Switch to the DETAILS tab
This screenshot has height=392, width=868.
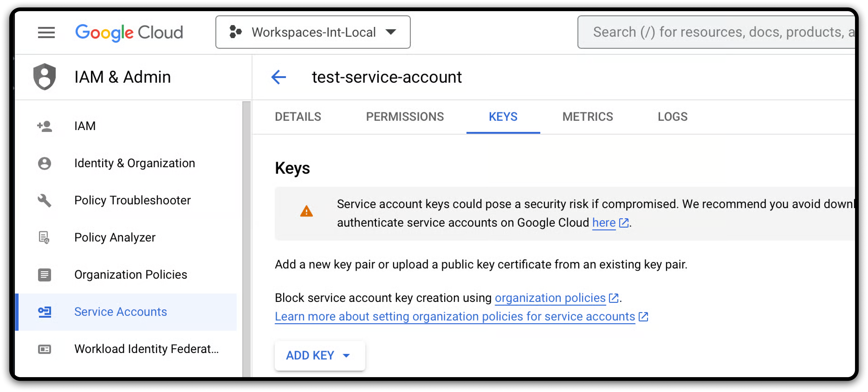[x=298, y=117]
